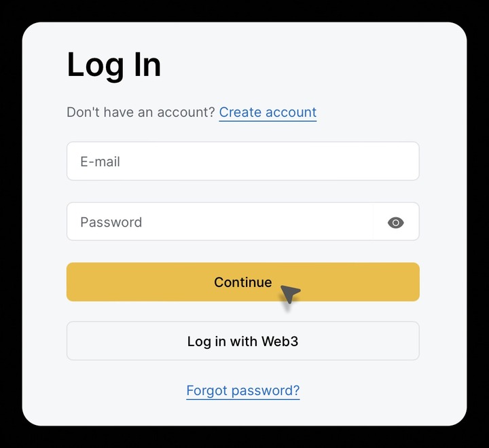Open the Forgot password? link
Screen dimensions: 489x448
[x=243, y=390]
